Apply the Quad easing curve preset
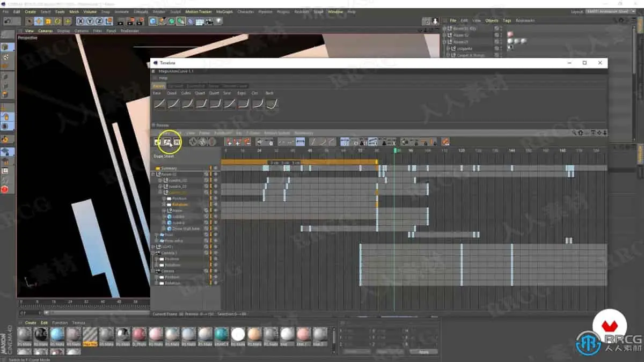 coord(173,104)
